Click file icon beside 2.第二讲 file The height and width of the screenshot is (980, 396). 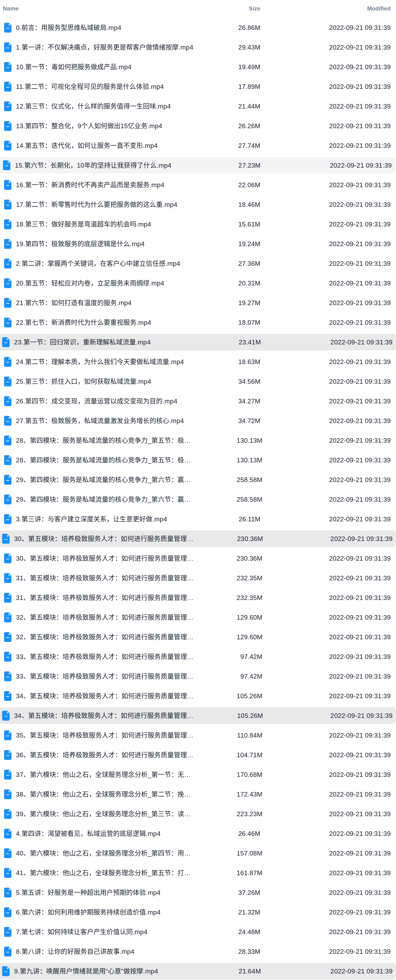[8, 263]
